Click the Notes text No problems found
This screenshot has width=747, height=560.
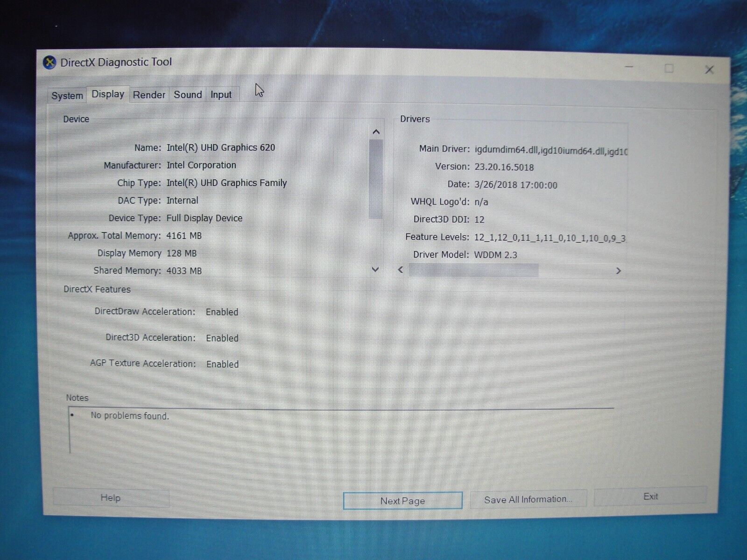click(130, 415)
